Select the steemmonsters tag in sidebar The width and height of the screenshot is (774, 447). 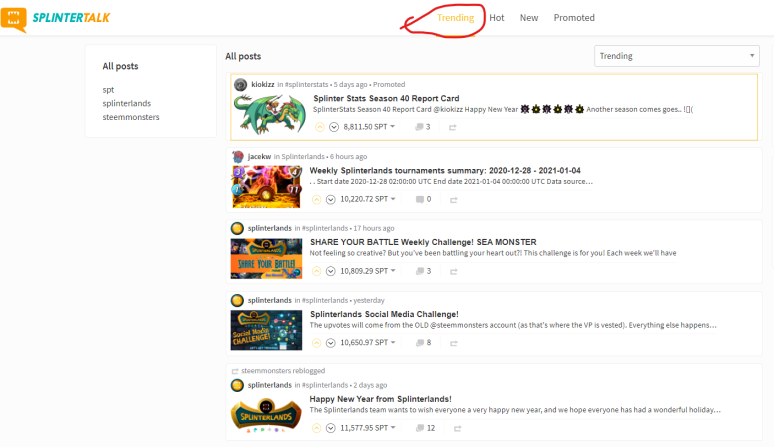click(x=131, y=117)
